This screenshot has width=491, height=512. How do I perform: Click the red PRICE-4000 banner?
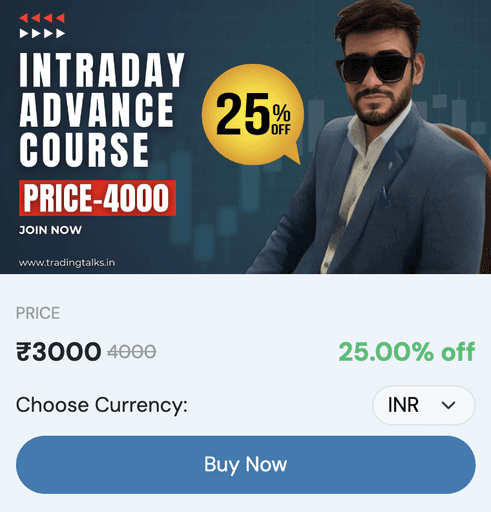pyautogui.click(x=97, y=198)
